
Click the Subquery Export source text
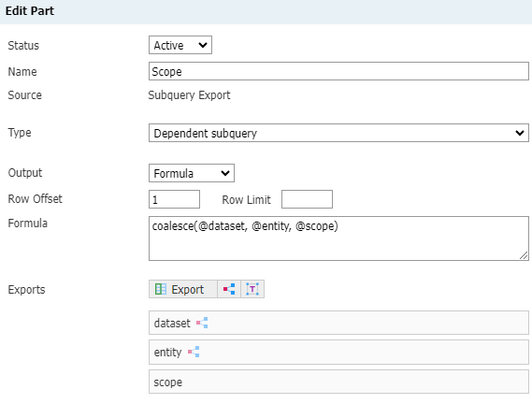point(189,95)
